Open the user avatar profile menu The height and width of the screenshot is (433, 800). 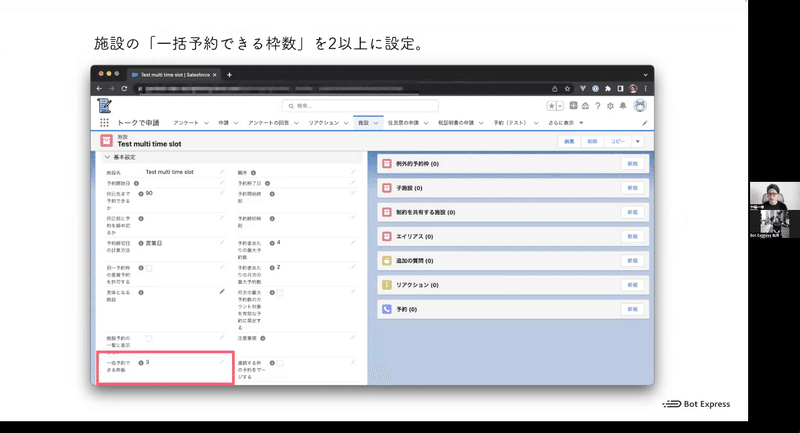(x=640, y=106)
